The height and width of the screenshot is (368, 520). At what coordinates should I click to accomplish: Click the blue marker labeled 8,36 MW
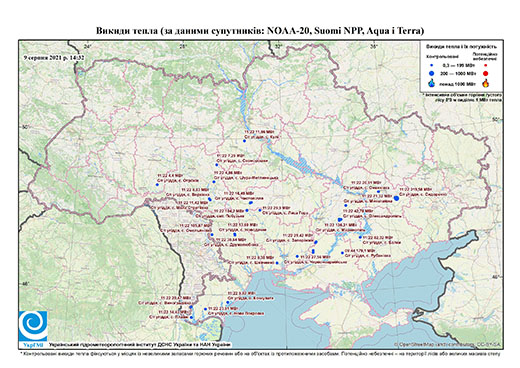pyautogui.click(x=277, y=263)
